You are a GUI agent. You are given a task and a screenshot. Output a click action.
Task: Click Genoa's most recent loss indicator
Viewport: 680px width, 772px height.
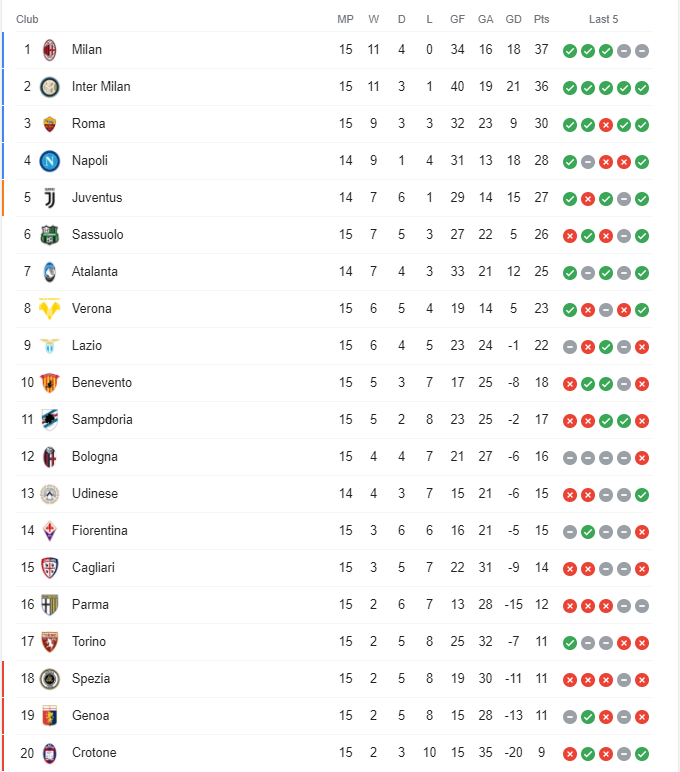click(642, 716)
